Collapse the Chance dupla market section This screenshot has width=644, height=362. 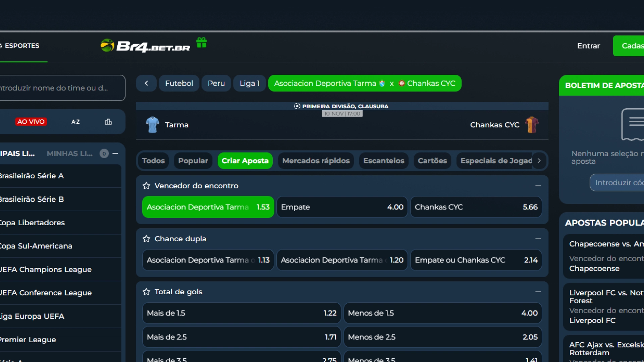(x=538, y=239)
